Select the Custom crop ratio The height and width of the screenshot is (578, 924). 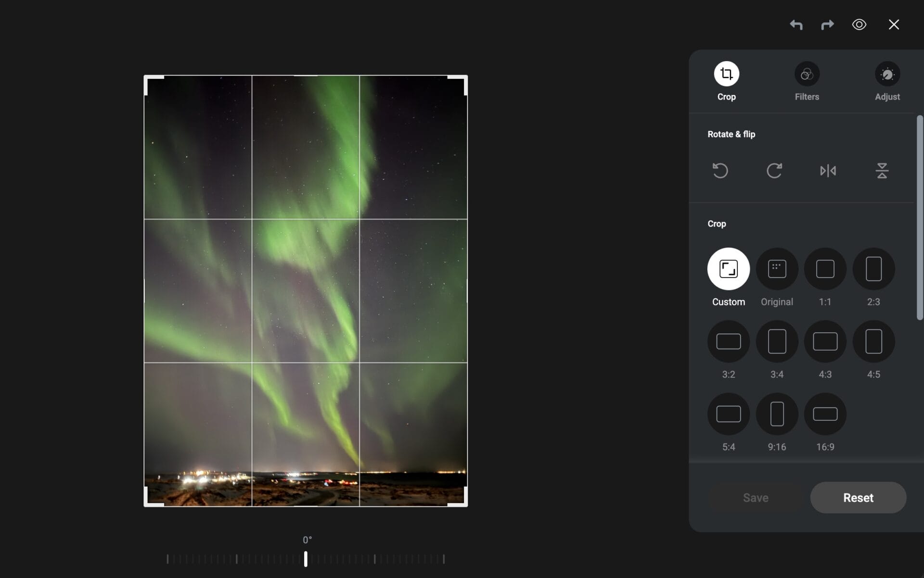click(x=728, y=269)
